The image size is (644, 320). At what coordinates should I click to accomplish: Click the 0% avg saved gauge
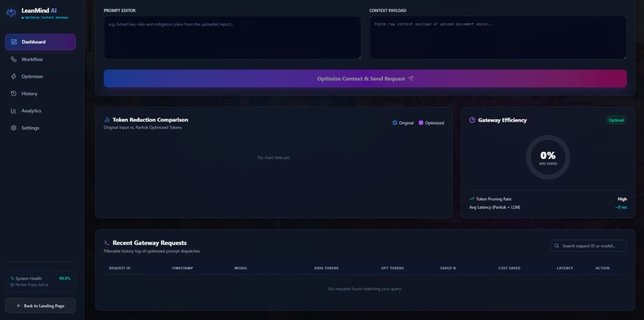548,157
